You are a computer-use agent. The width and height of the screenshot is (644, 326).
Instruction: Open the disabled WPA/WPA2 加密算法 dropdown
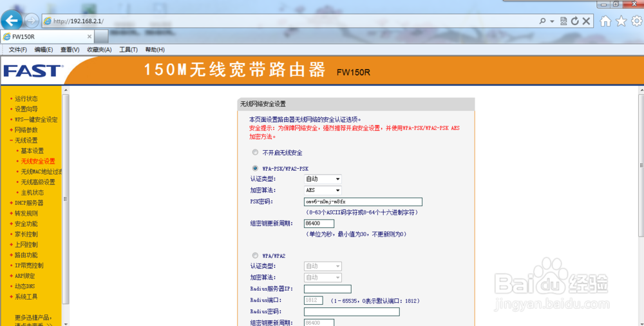pos(323,278)
